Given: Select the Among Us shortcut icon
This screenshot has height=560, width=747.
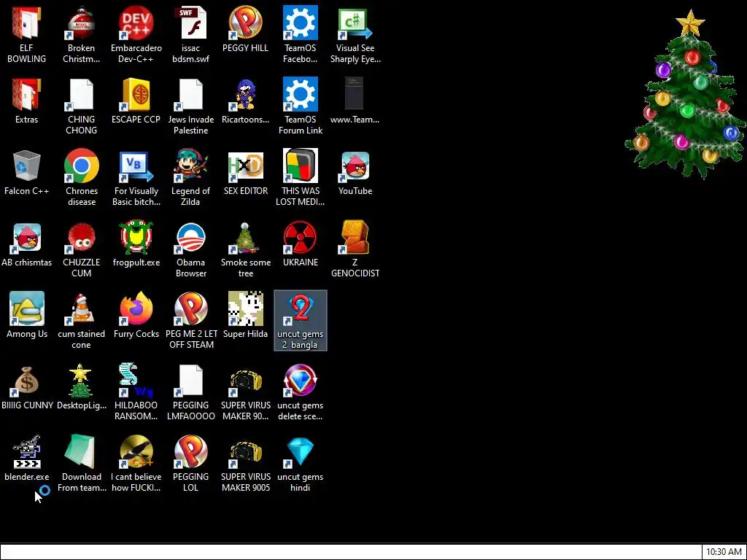Looking at the screenshot, I should [27, 309].
